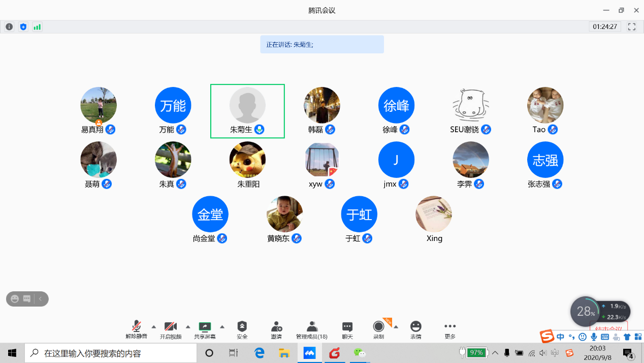Expand audio options arrow beside 解除静音
Screen dimensions: 644x363
click(x=154, y=326)
